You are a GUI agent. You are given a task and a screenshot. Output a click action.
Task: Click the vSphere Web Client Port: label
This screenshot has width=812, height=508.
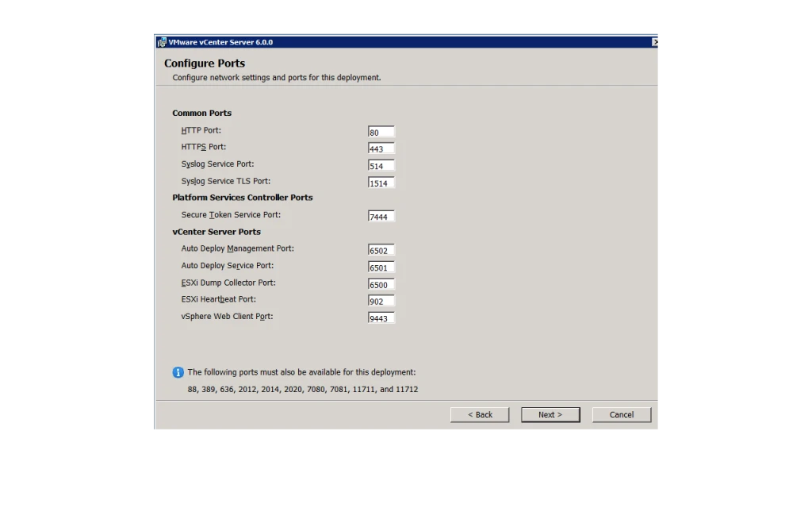[227, 316]
